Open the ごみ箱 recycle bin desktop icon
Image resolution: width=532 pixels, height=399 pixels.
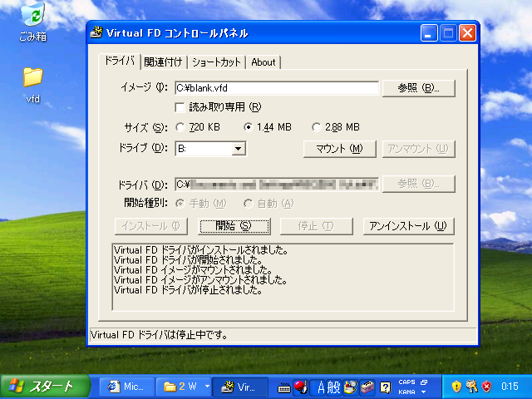pyautogui.click(x=32, y=22)
